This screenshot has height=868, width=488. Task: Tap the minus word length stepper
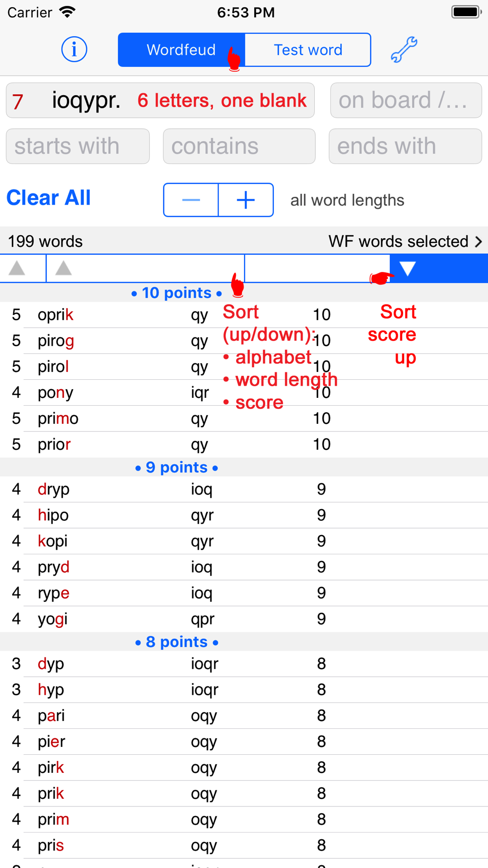(x=191, y=200)
